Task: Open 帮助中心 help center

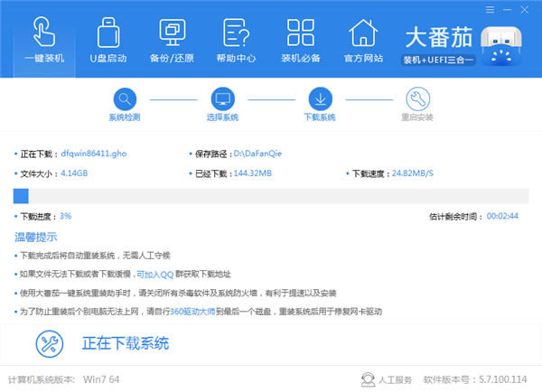Action: pyautogui.click(x=236, y=39)
